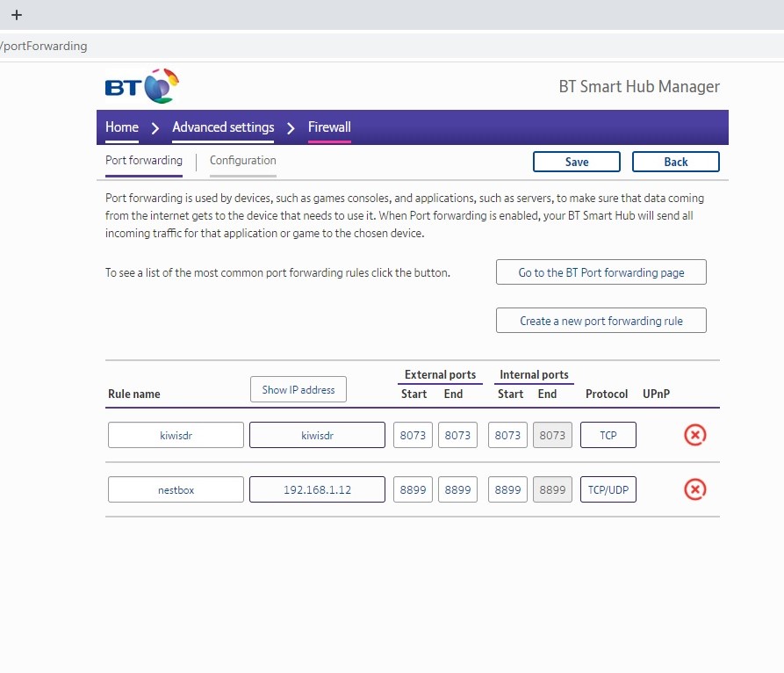Image resolution: width=784 pixels, height=673 pixels.
Task: Open device selector for kiwisdr rule
Action: point(317,435)
